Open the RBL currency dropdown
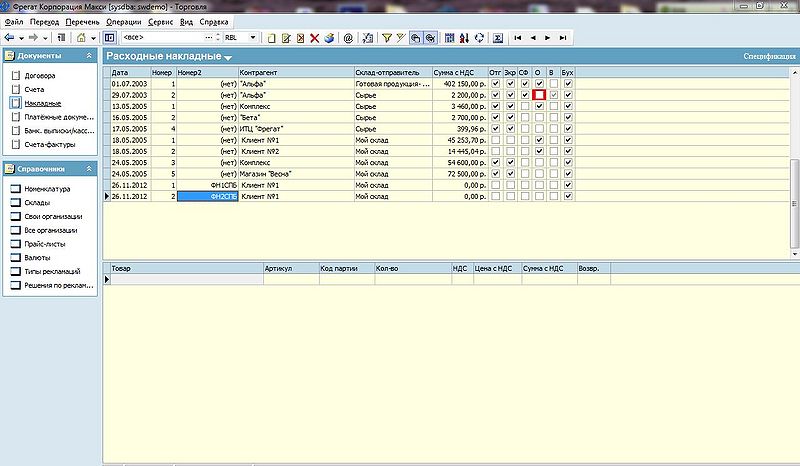The height and width of the screenshot is (466, 800). coord(253,37)
